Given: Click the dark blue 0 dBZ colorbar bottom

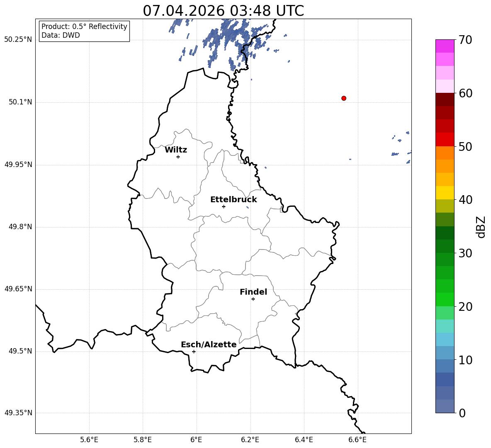Looking at the screenshot, I should tap(445, 406).
